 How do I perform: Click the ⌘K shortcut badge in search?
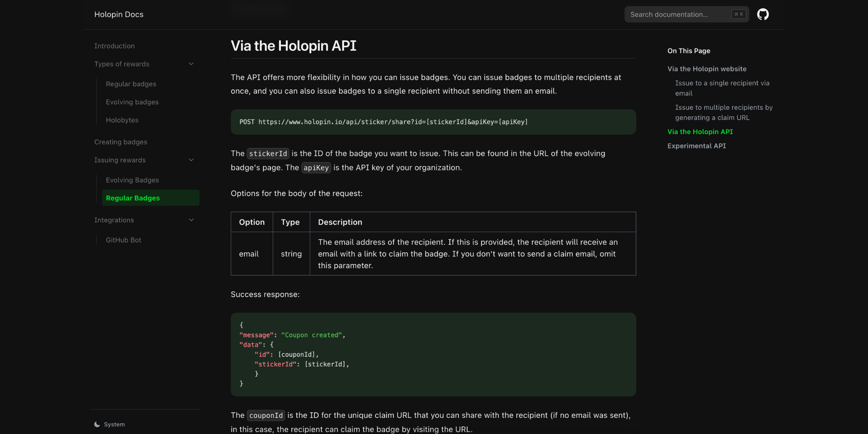(738, 14)
